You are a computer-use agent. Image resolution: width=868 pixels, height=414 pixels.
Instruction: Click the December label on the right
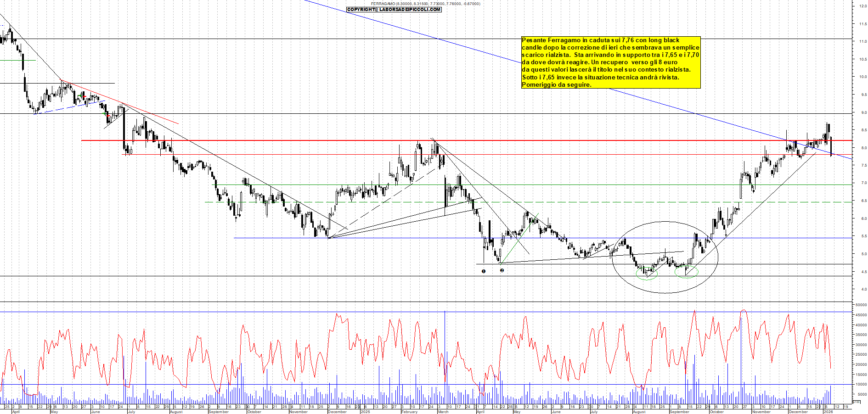[x=798, y=412]
